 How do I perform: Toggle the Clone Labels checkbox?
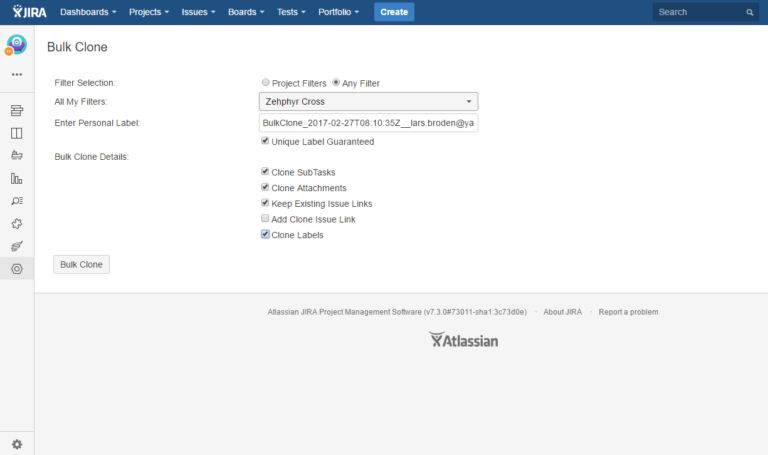click(265, 234)
